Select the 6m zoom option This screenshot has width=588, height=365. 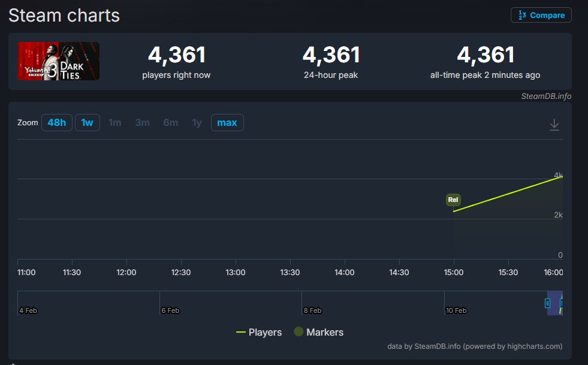(171, 123)
